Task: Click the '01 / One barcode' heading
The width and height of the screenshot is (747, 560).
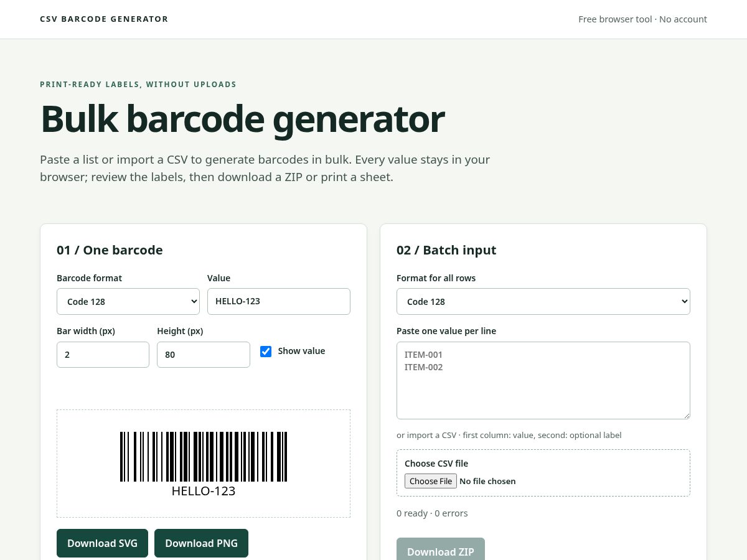Action: (110, 250)
